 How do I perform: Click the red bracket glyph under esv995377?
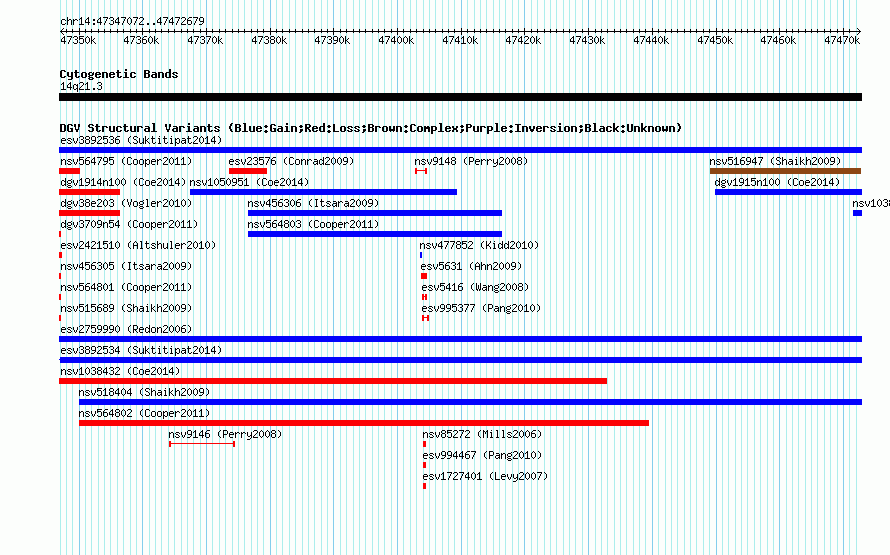[x=425, y=318]
